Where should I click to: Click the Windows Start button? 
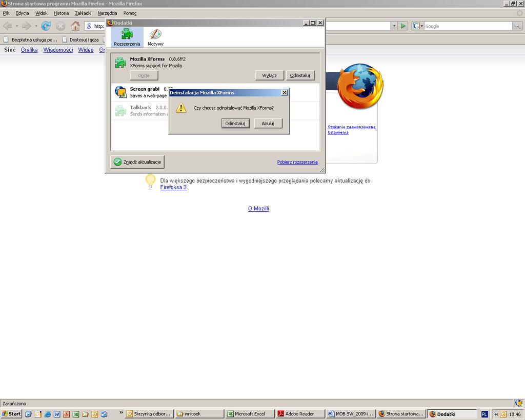coord(11,414)
